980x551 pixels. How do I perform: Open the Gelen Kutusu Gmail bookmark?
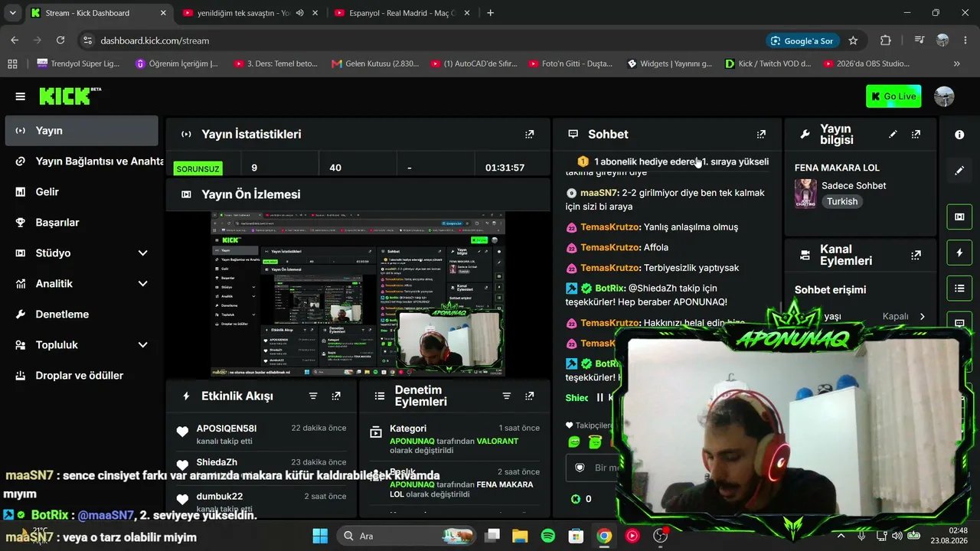[375, 64]
